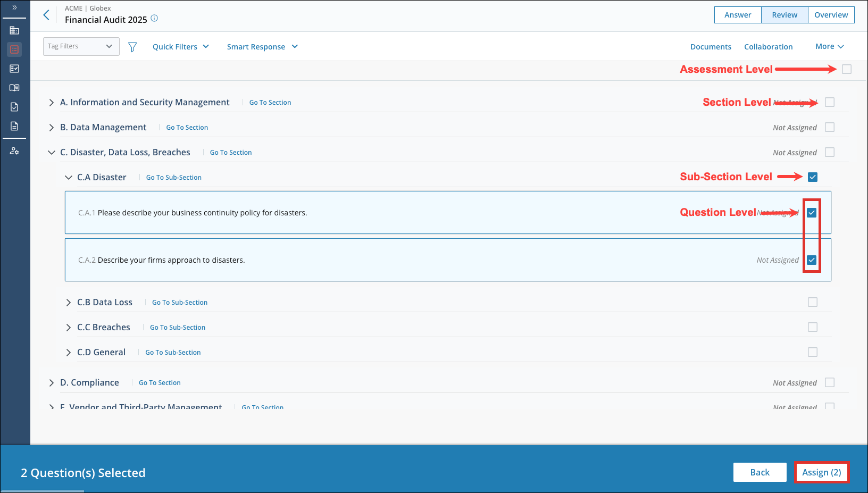Open the document page icon in sidebar
Image resolution: width=868 pixels, height=493 pixels.
14,126
